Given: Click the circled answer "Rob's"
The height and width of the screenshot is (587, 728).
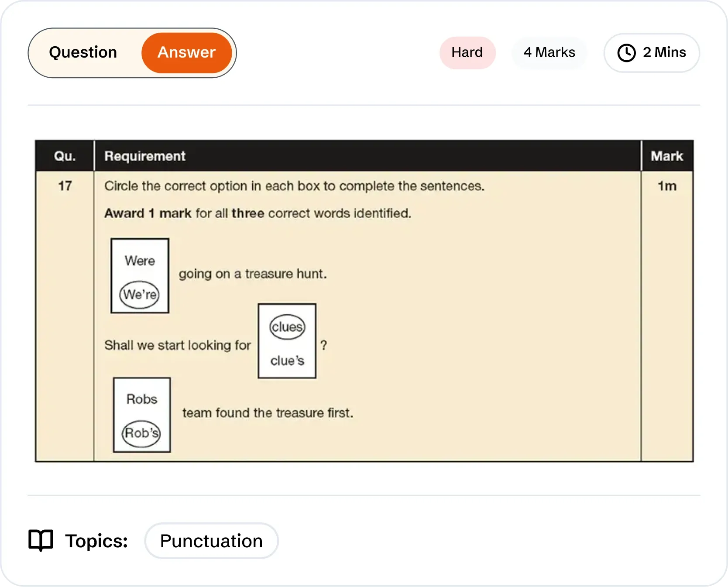Looking at the screenshot, I should 141,433.
